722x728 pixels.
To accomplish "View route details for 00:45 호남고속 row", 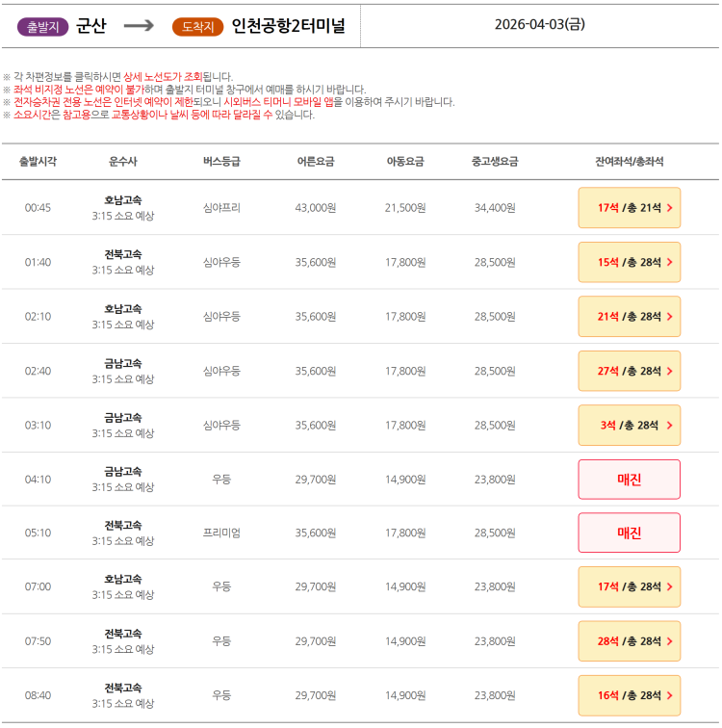I will (123, 207).
